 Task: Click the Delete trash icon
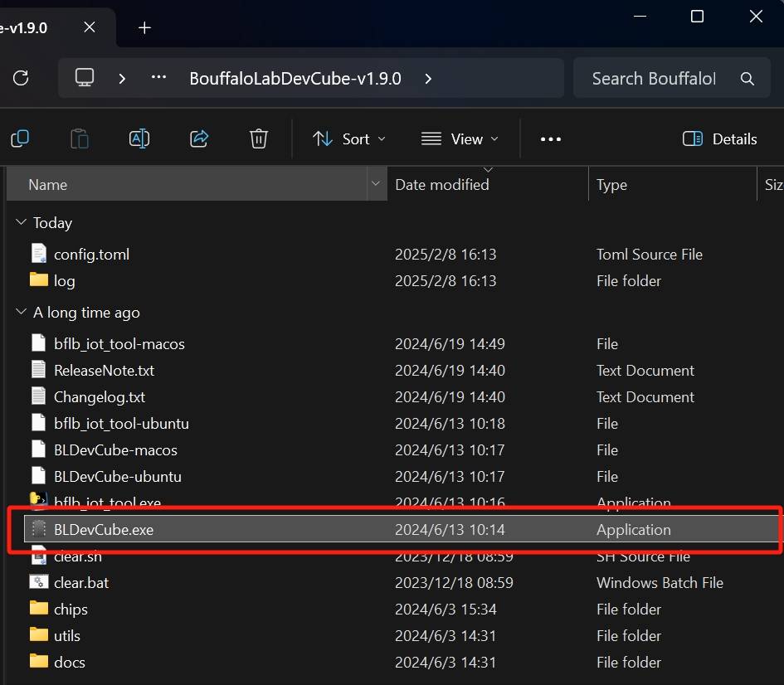pos(259,138)
